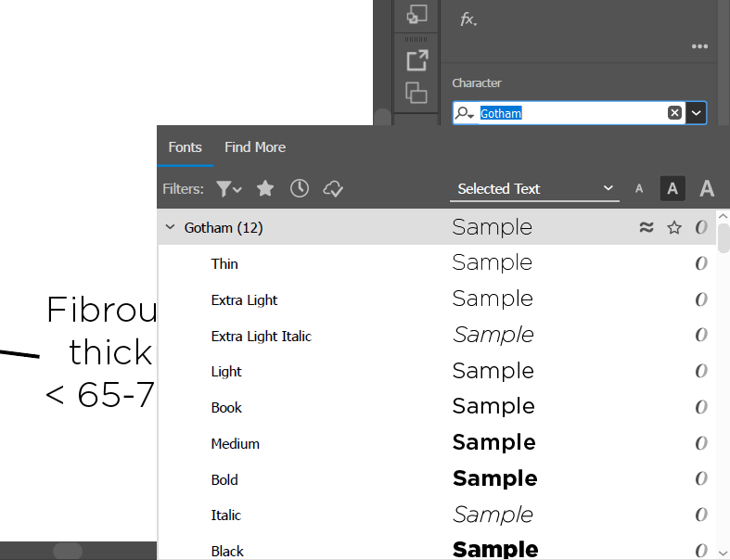Open the Selected Text sample dropdown
This screenshot has width=730, height=560.
pos(534,188)
